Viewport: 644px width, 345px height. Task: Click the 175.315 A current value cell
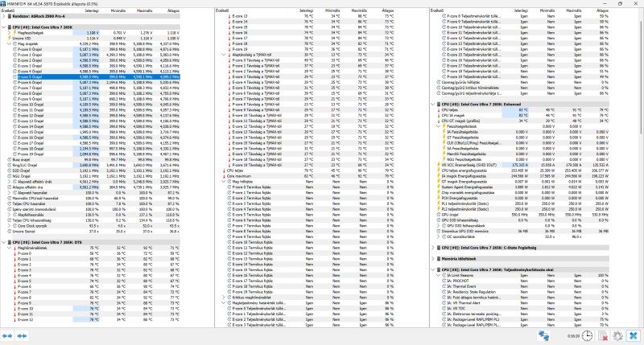point(515,165)
